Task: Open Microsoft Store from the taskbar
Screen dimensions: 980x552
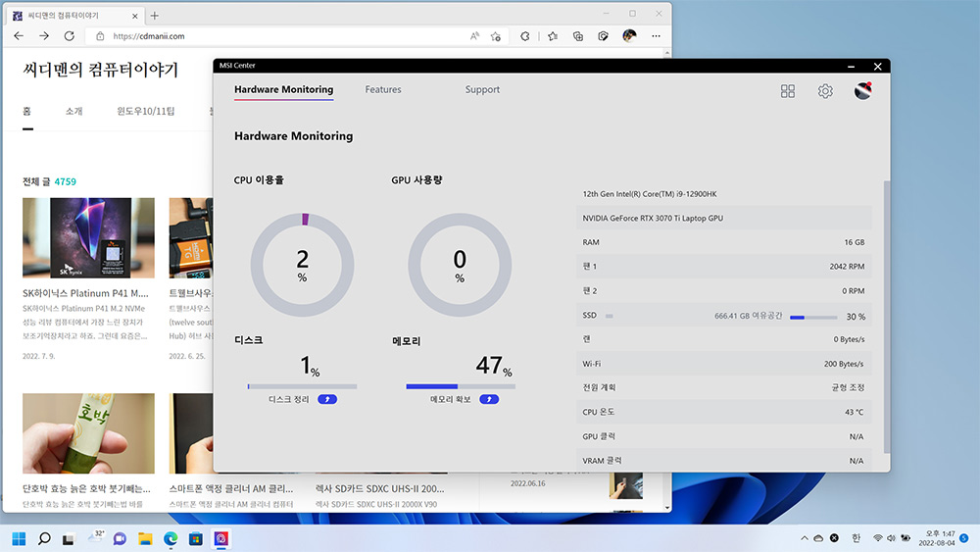Action: point(196,539)
